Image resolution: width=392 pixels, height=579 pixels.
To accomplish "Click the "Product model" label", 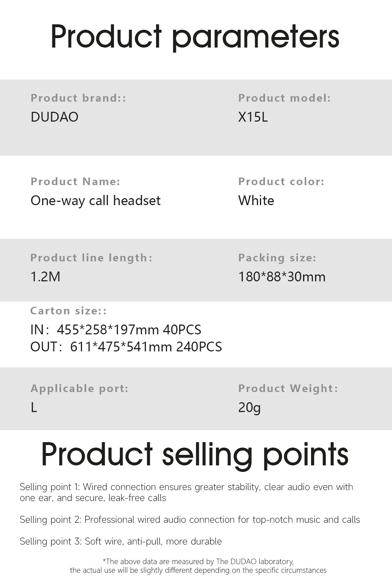I will pos(284,98).
